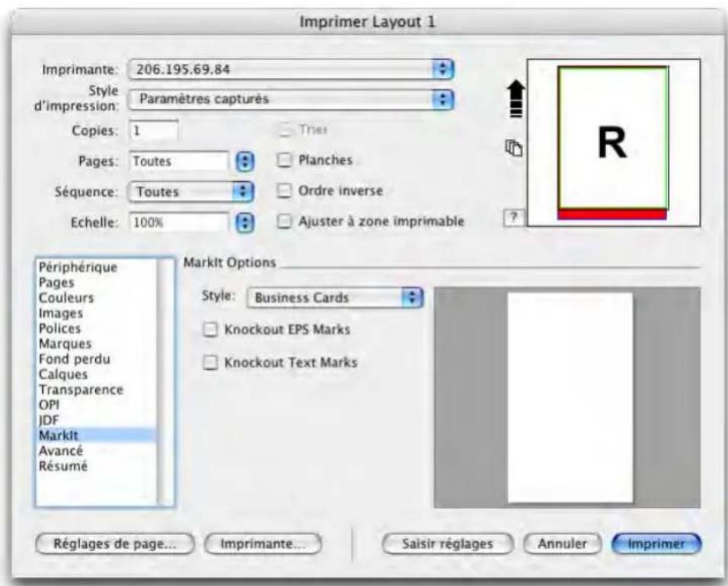Open Style d'impression dropdown
Screen dimensions: 728x586
(291, 99)
